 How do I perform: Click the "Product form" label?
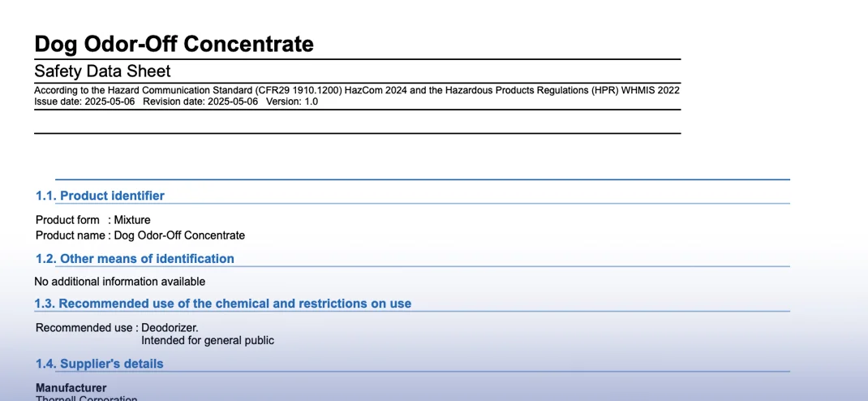[67, 220]
